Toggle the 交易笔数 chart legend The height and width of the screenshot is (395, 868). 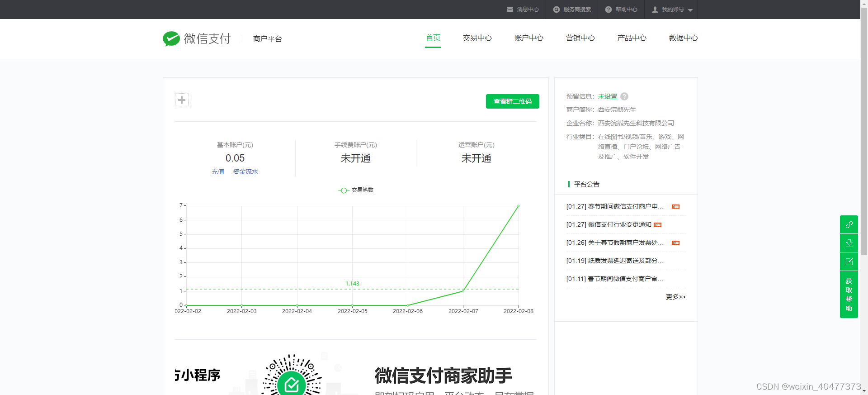click(356, 190)
